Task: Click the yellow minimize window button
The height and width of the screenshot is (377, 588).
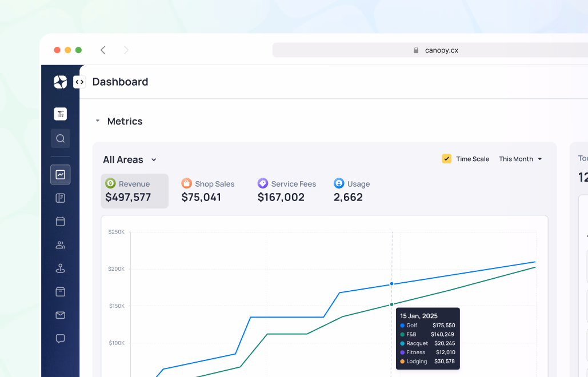Action: point(68,50)
